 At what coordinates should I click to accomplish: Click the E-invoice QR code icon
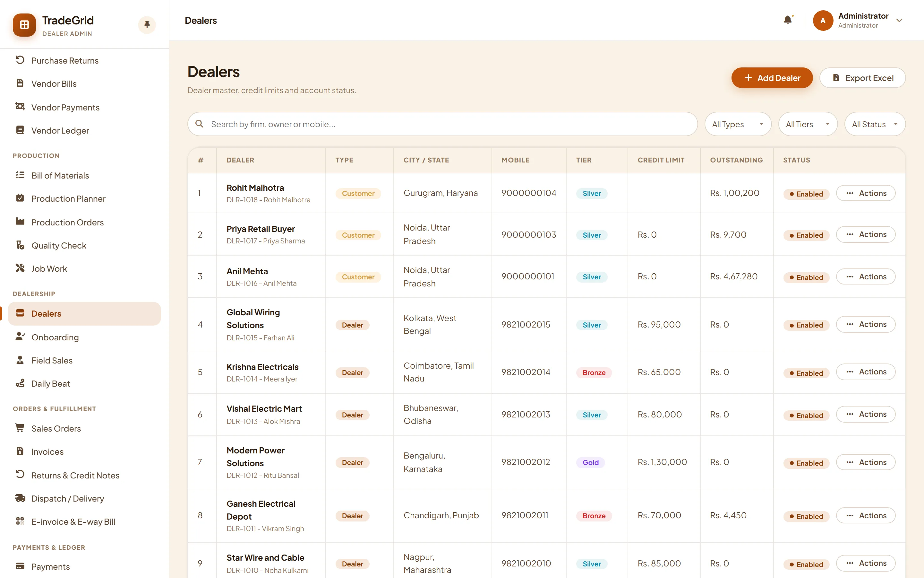pyautogui.click(x=20, y=521)
